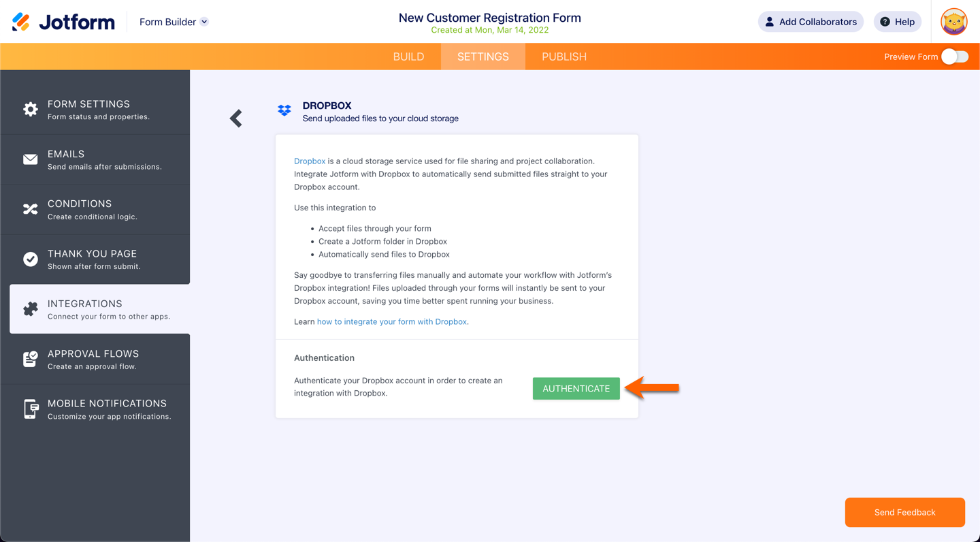Switch to the BUILD tab
The image size is (980, 542).
pos(408,57)
